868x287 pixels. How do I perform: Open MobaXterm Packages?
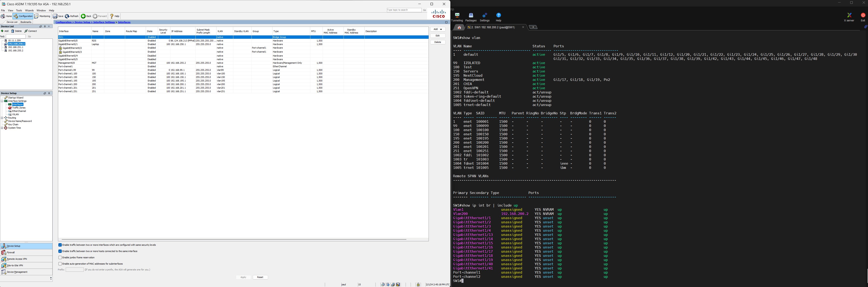pyautogui.click(x=471, y=17)
